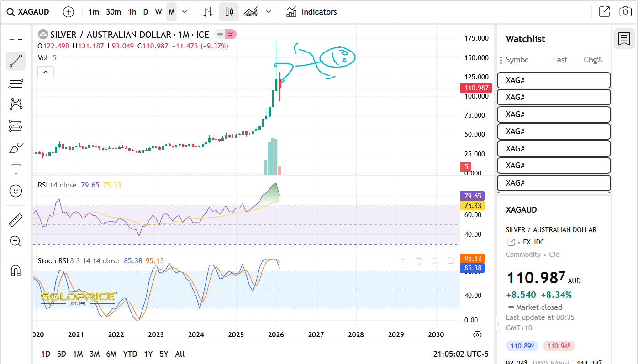Set the date range to 5Y
This screenshot has height=364, width=638.
click(163, 354)
